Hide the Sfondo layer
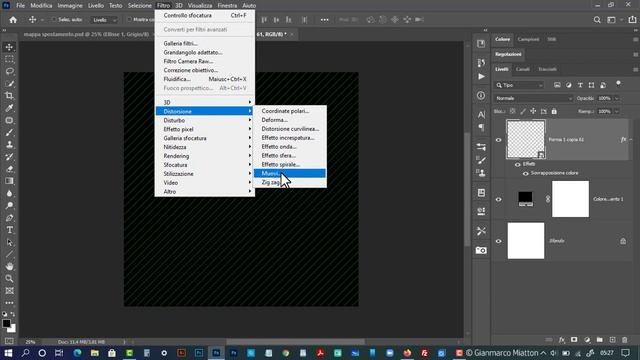 point(498,241)
